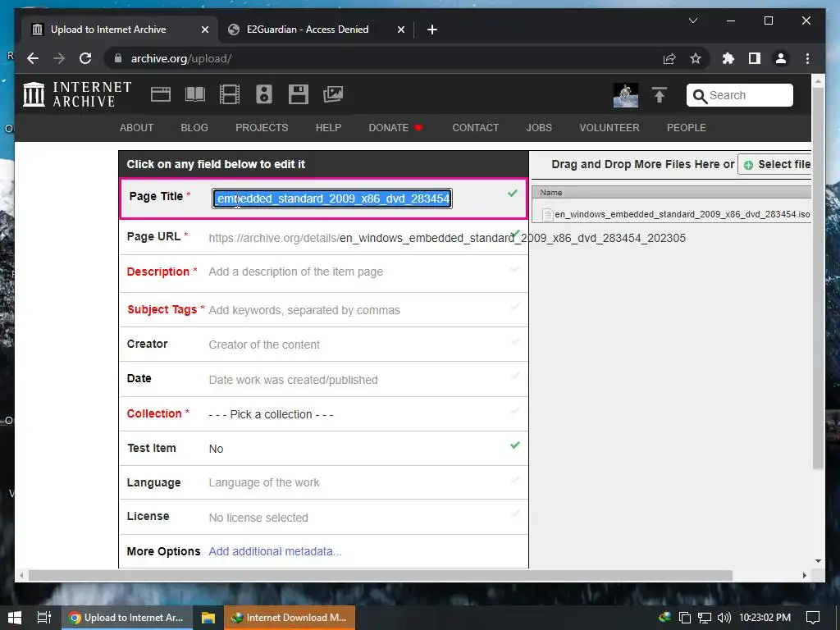840x630 pixels.
Task: Open the Texts (book) section icon
Action: [195, 94]
